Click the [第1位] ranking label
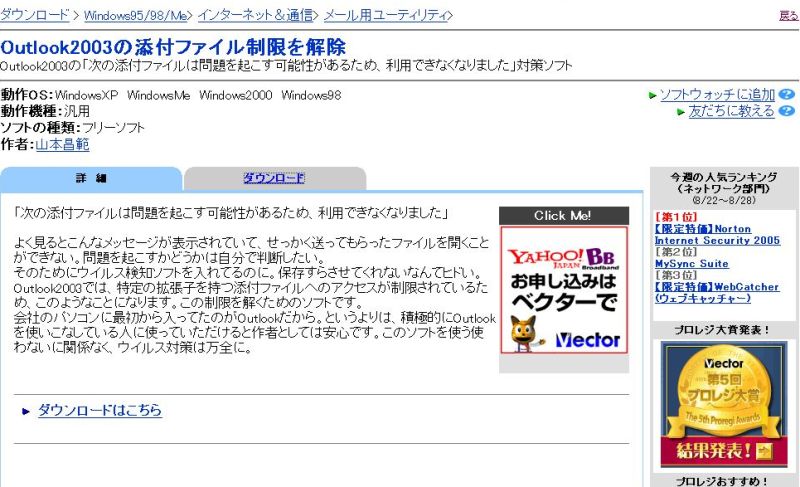Screen dimensions: 800x487 point(676,217)
